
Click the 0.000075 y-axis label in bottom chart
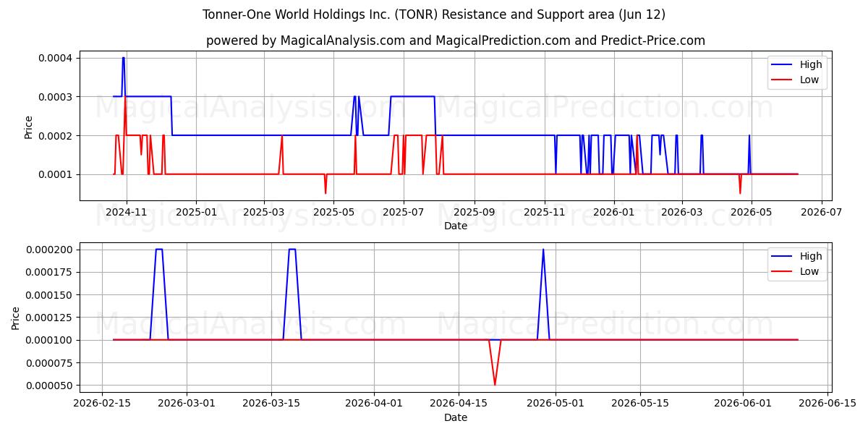tap(48, 363)
